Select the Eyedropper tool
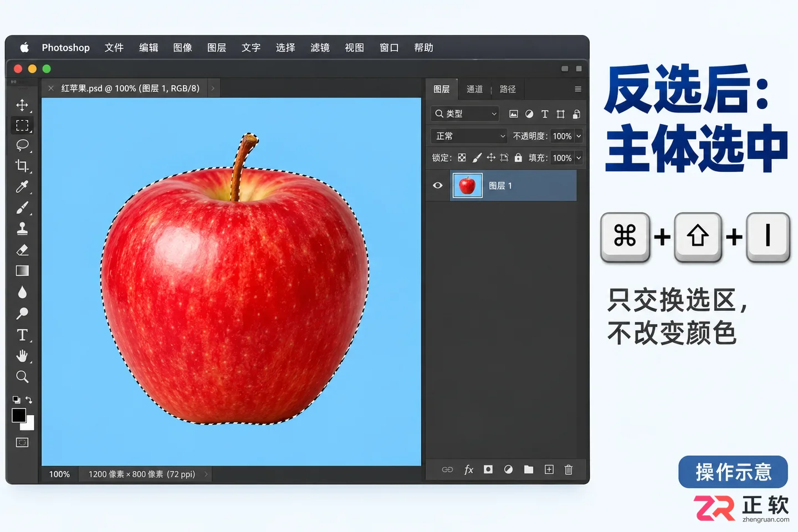798x532 pixels. tap(22, 187)
